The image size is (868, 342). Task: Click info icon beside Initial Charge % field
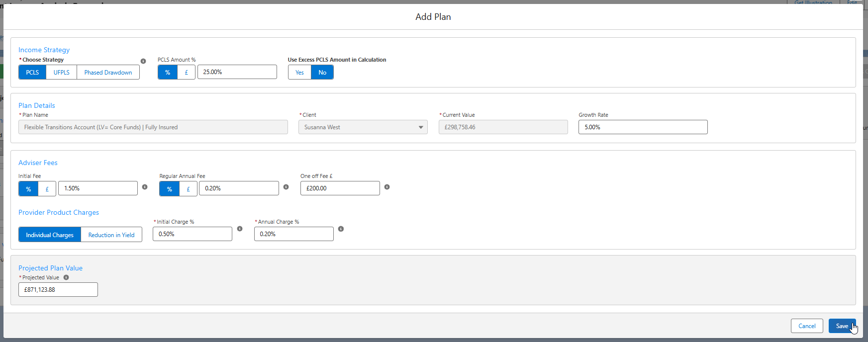coord(240,229)
